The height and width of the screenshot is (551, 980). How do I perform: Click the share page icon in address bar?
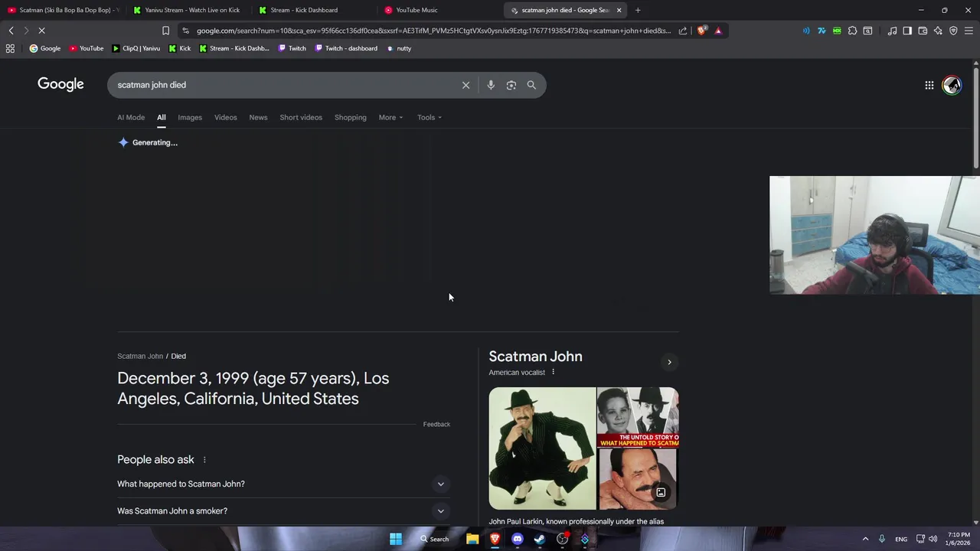[x=683, y=31]
